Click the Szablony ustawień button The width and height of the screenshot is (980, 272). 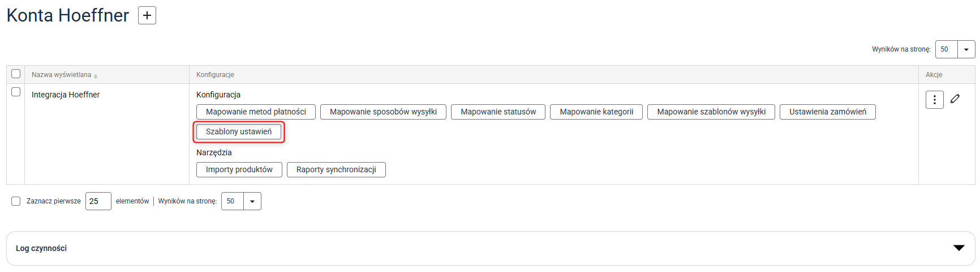239,131
